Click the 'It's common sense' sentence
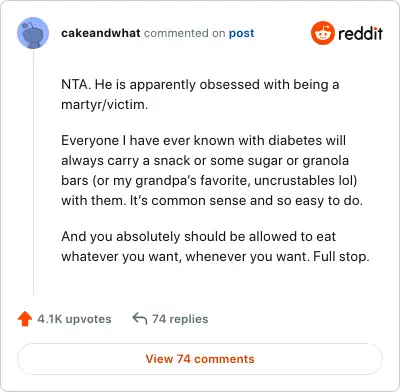 click(246, 200)
